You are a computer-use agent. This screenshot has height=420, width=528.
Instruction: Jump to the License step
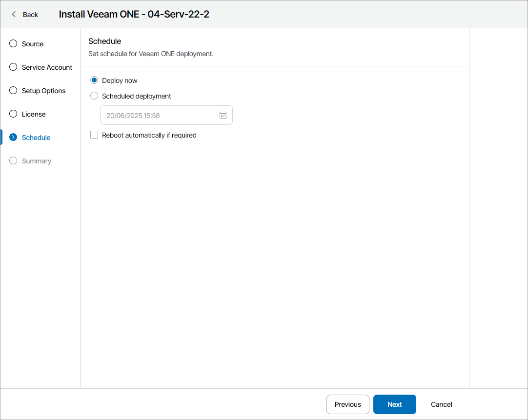[34, 114]
